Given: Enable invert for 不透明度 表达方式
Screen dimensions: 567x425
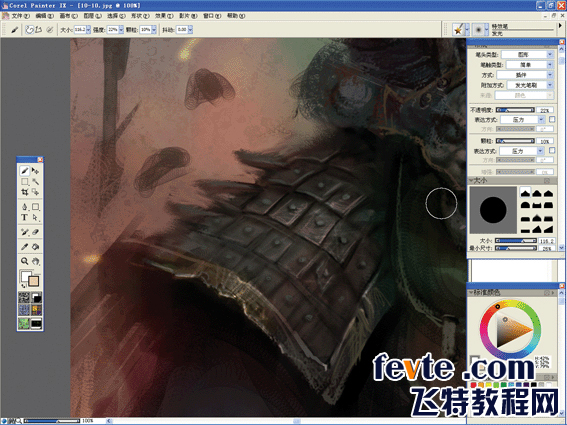Looking at the screenshot, I should tap(552, 119).
